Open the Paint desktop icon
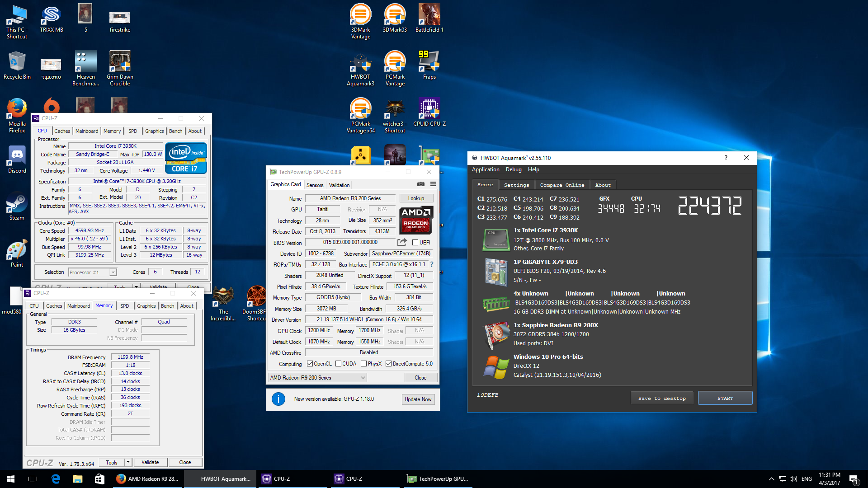This screenshot has height=488, width=868. (17, 254)
